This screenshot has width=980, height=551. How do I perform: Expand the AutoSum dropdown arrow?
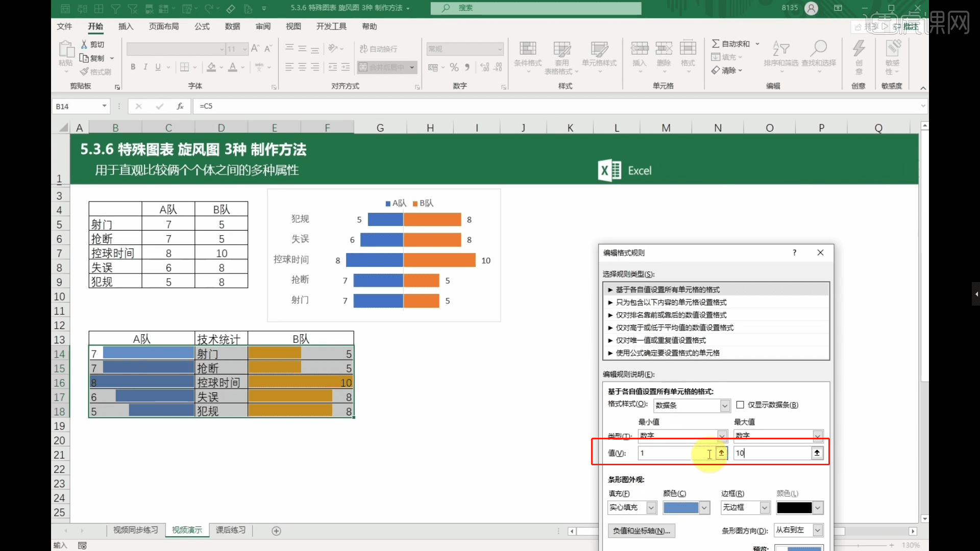pyautogui.click(x=757, y=44)
